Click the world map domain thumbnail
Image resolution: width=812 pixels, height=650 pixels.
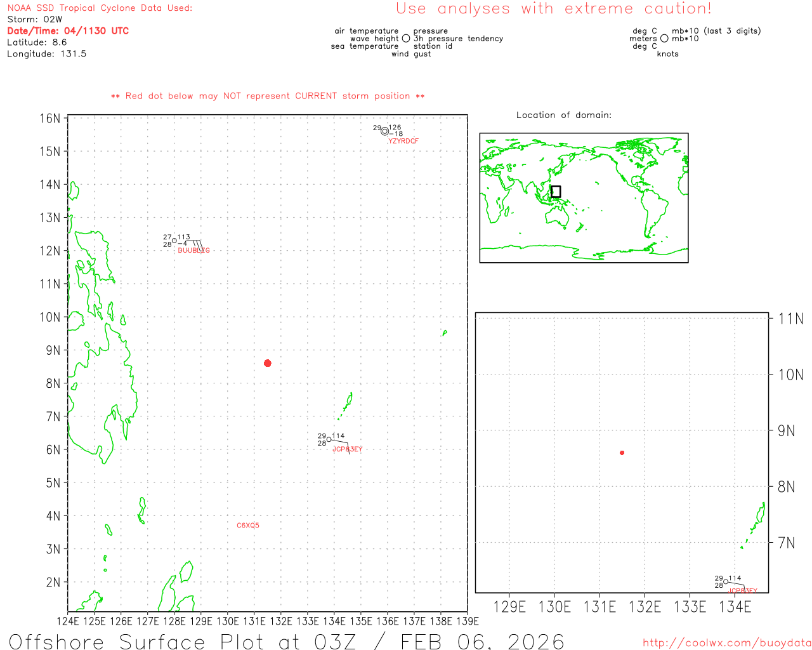pos(584,197)
